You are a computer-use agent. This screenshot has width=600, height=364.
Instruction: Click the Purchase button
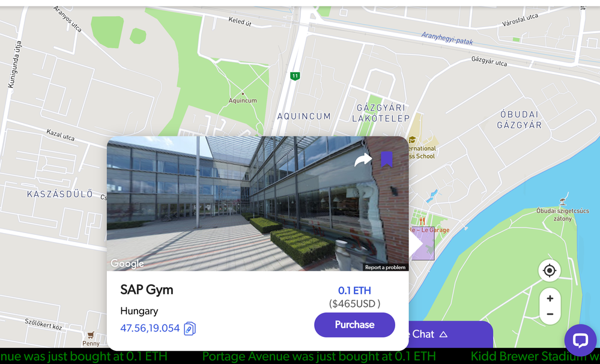354,324
